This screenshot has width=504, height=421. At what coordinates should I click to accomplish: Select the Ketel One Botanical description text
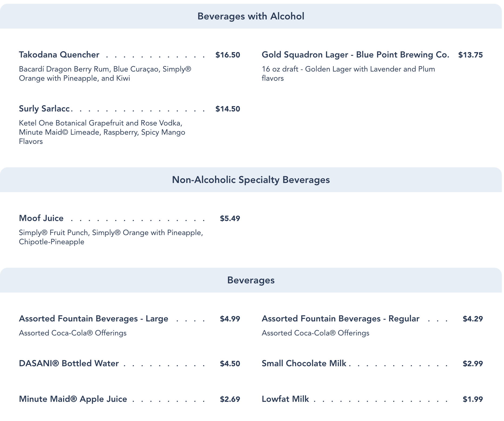point(102,132)
